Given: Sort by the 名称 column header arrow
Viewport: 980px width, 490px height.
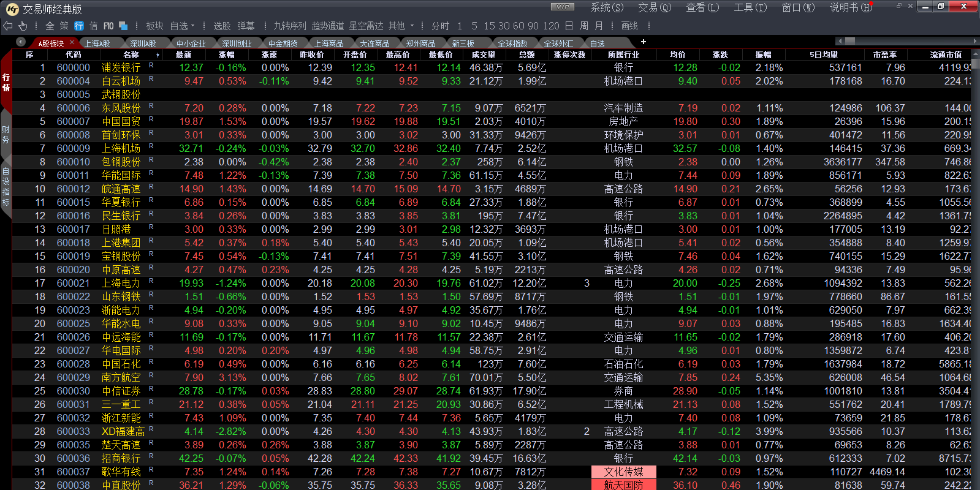Looking at the screenshot, I should pos(158,55).
